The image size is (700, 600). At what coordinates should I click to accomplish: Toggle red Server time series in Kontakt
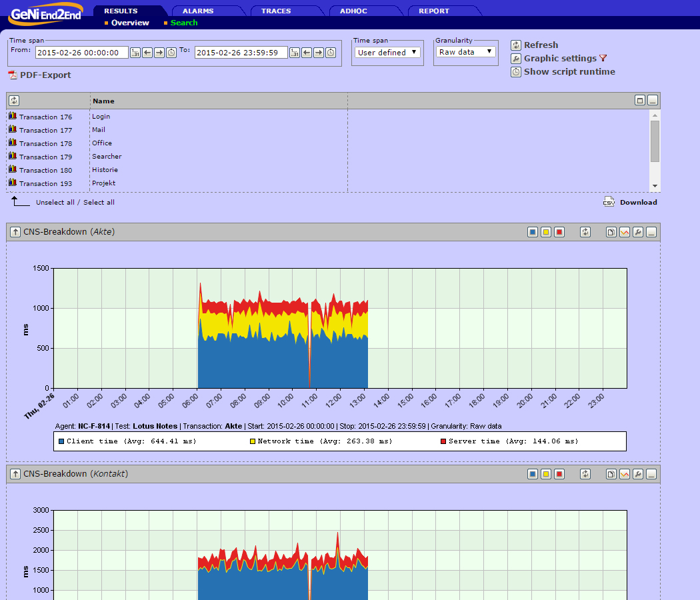click(559, 474)
